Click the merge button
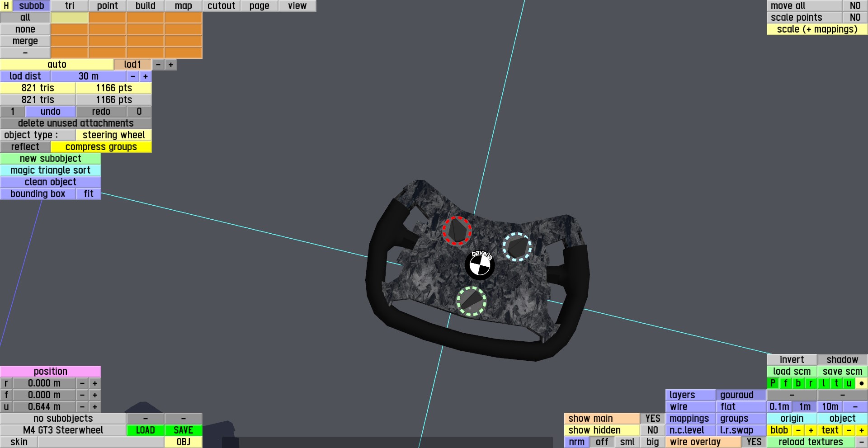Screen dimensions: 868x448 tap(25, 41)
